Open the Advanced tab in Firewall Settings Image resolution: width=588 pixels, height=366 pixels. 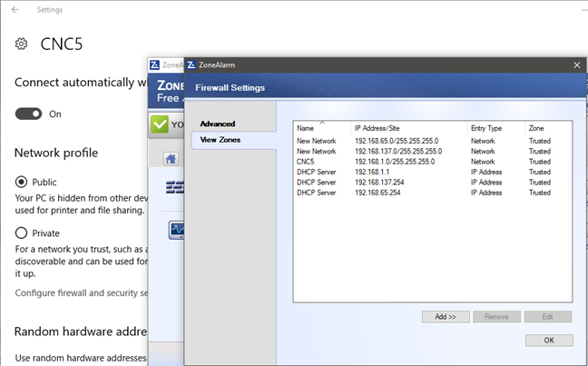[x=218, y=124]
